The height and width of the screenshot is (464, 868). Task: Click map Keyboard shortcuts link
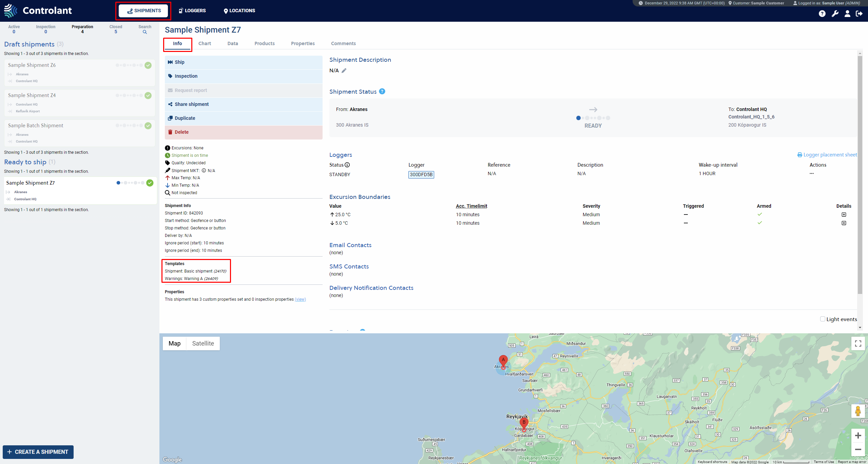click(x=712, y=462)
